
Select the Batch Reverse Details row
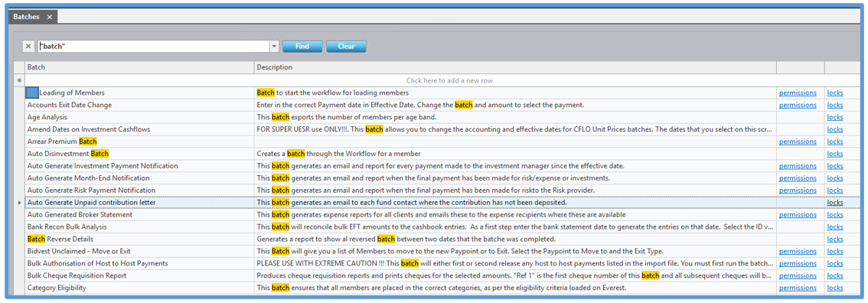(x=139, y=239)
